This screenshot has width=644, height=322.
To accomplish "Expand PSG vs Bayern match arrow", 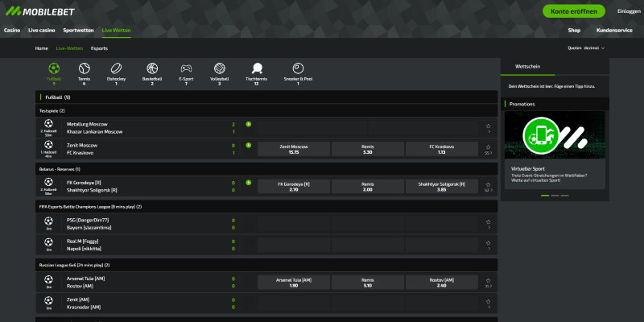I will coord(489,228).
